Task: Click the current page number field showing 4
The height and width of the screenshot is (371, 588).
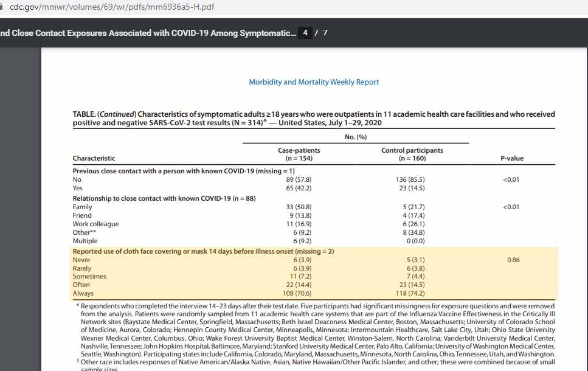Action: (x=306, y=33)
